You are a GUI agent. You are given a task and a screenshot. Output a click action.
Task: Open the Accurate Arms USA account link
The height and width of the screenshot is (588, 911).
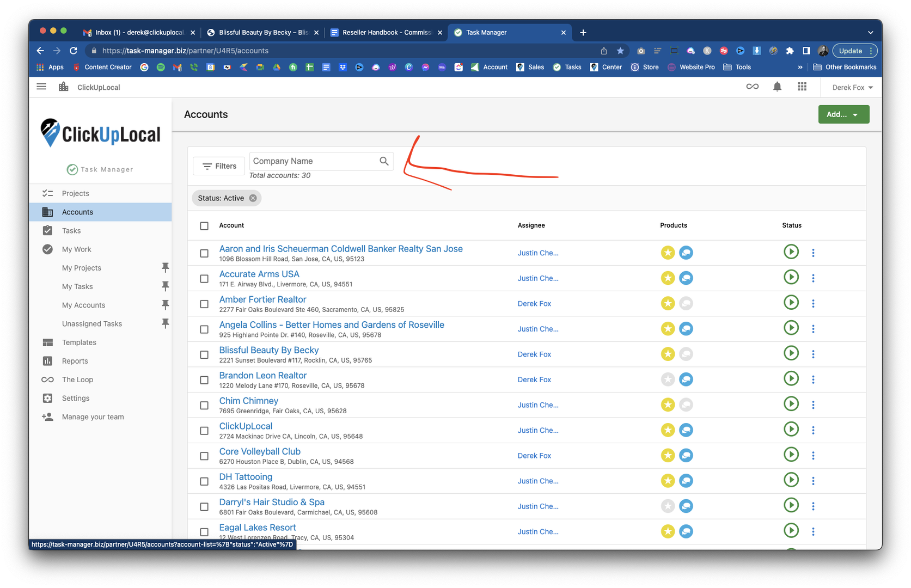[x=259, y=274]
